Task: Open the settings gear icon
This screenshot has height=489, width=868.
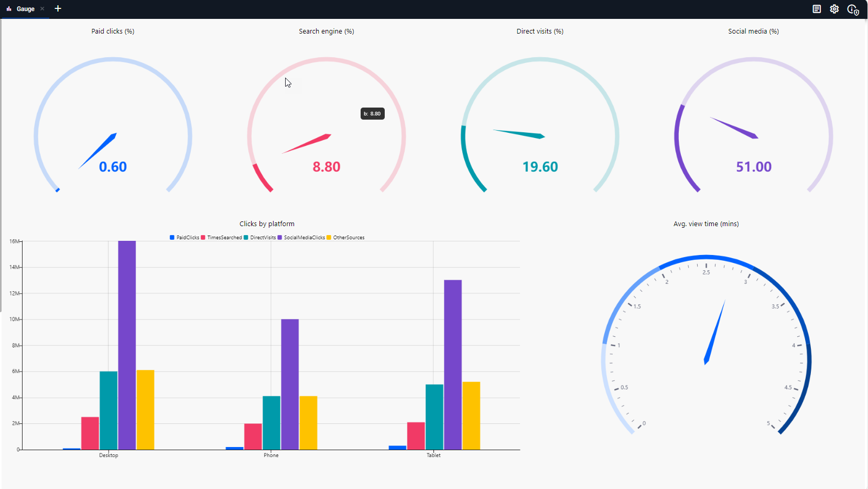Action: (x=834, y=9)
